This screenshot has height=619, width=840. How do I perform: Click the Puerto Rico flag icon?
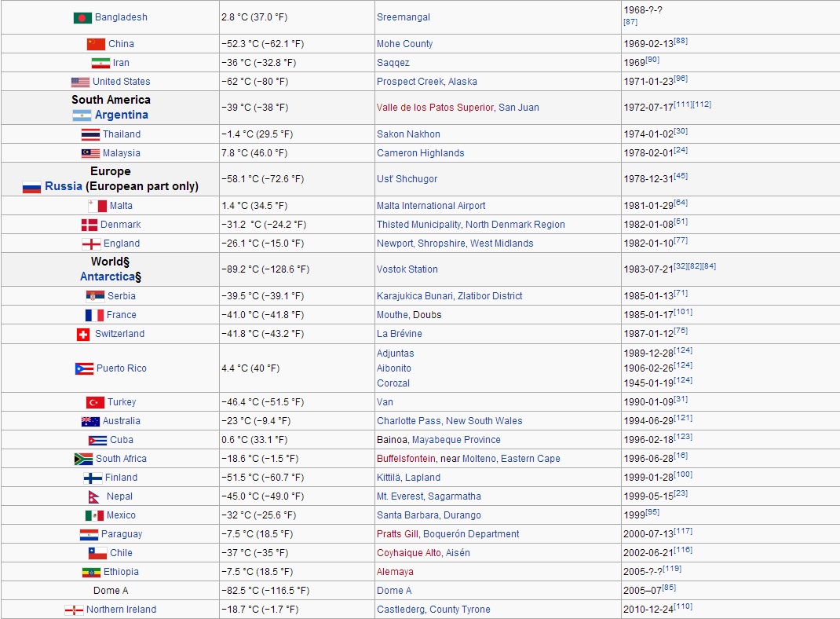tap(84, 368)
